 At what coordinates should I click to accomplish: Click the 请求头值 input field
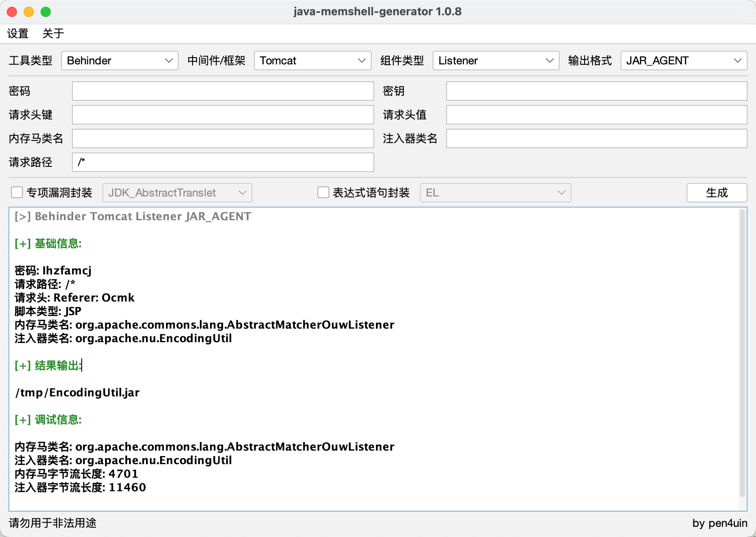click(596, 115)
